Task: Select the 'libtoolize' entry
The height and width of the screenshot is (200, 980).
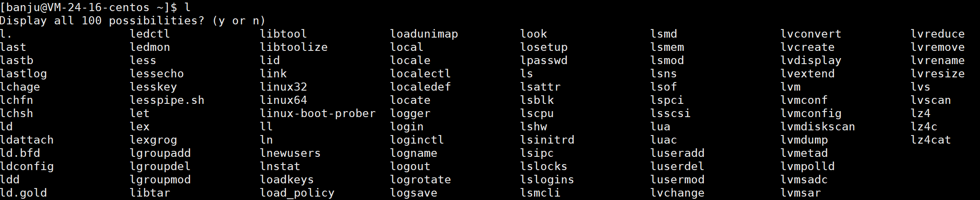Action: (294, 47)
